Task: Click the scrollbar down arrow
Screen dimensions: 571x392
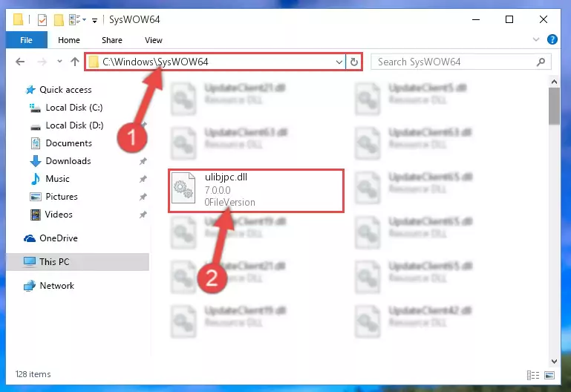Action: (x=554, y=362)
